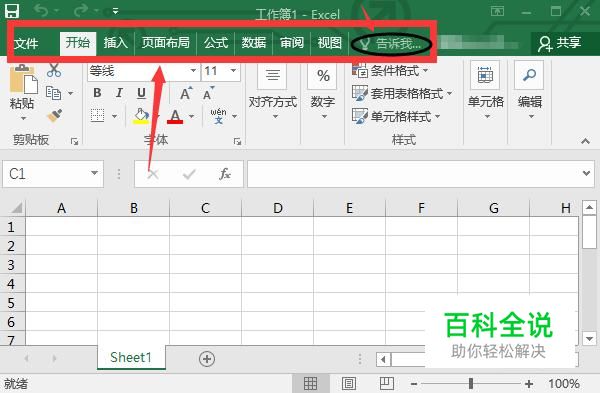Click the Redo arrow icon
600x393 pixels.
point(81,10)
